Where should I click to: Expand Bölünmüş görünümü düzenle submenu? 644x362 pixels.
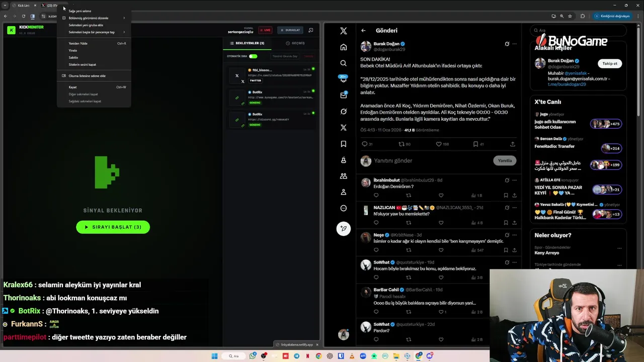(94, 18)
